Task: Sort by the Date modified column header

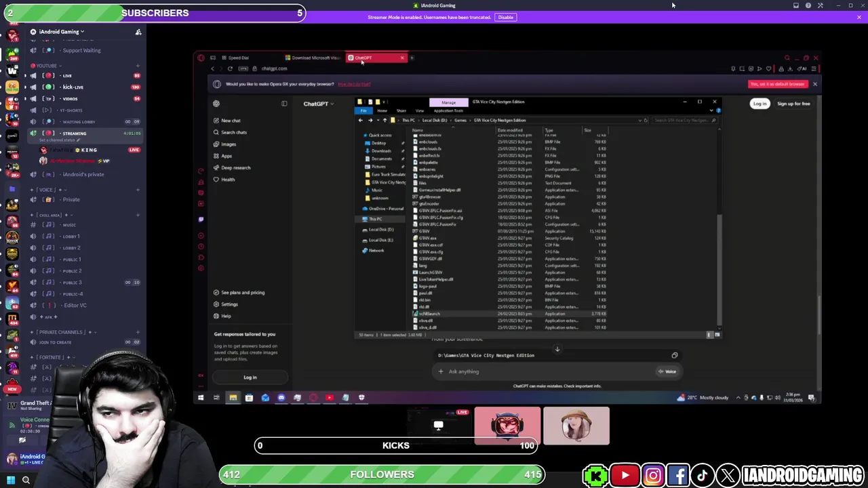Action: click(510, 130)
